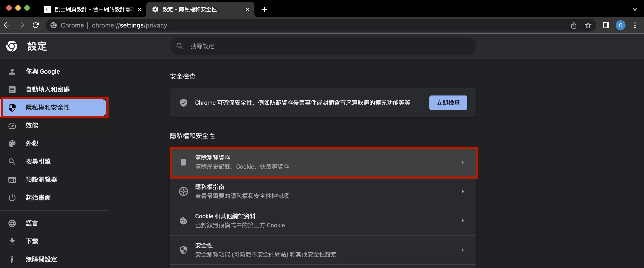Select the 起始畫面 power icon
Viewport: 644px width, 268px height.
pyautogui.click(x=12, y=198)
